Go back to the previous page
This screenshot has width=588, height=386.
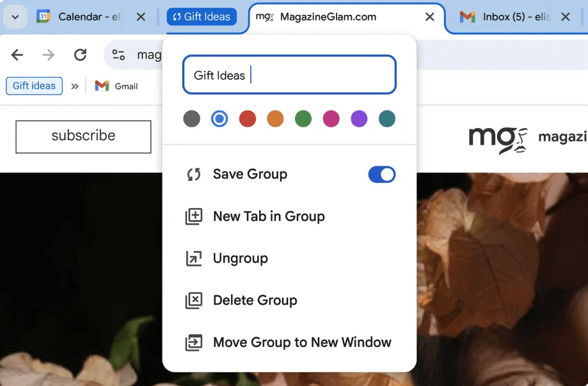point(17,55)
